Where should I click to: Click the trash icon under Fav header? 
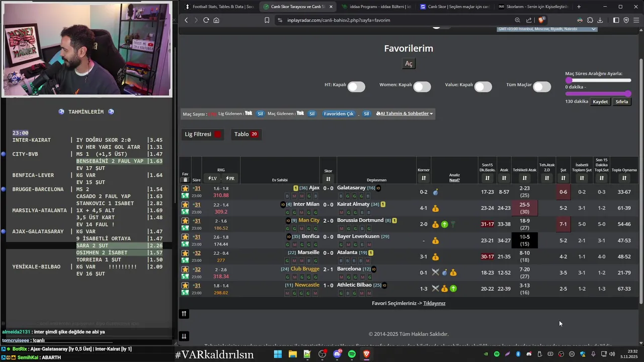click(185, 179)
